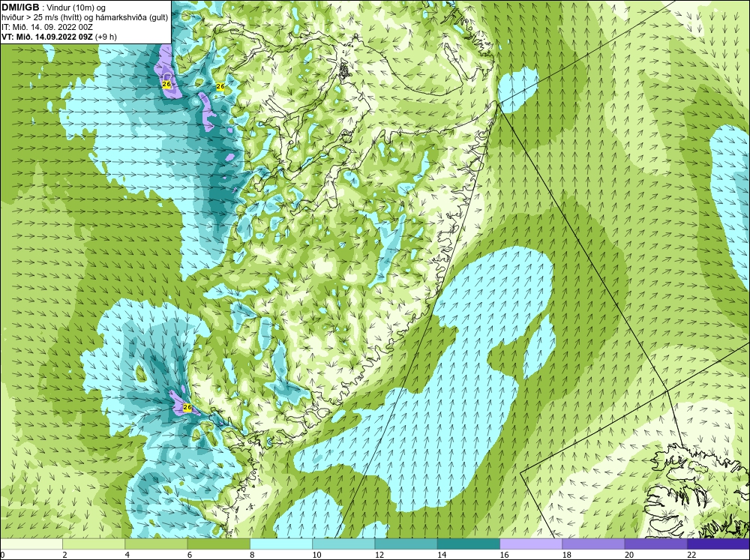
Task: Click the 'VT: Mið. 14.09.2022 09Z' line
Action: (x=47, y=37)
